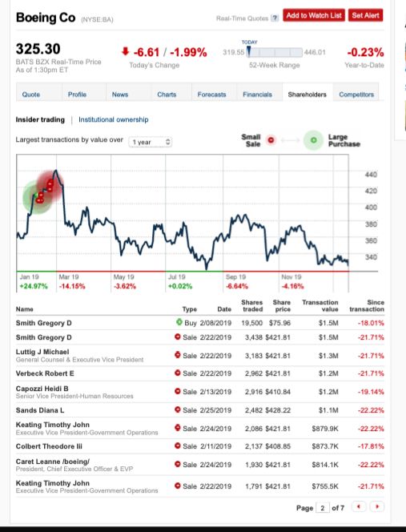Screen dimensions: 406x532
Task: Click the Sale icon in Caret Leanne row
Action: point(177,464)
